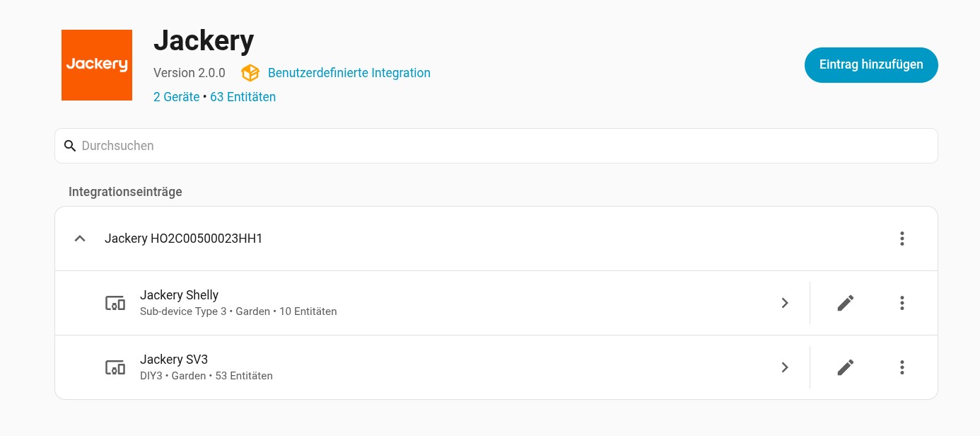Open the three-dot menu for Jackery SV3
Viewport: 980px width, 436px height.
coord(902,367)
